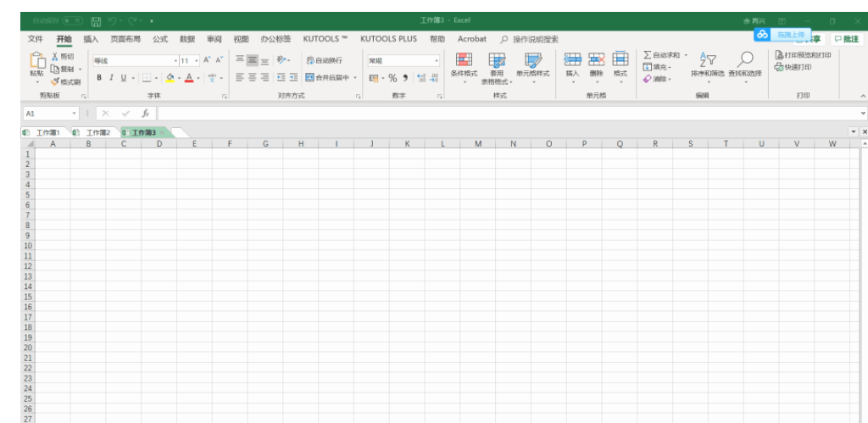Switch to the Insert (插入) tab
The width and height of the screenshot is (868, 423).
(91, 39)
